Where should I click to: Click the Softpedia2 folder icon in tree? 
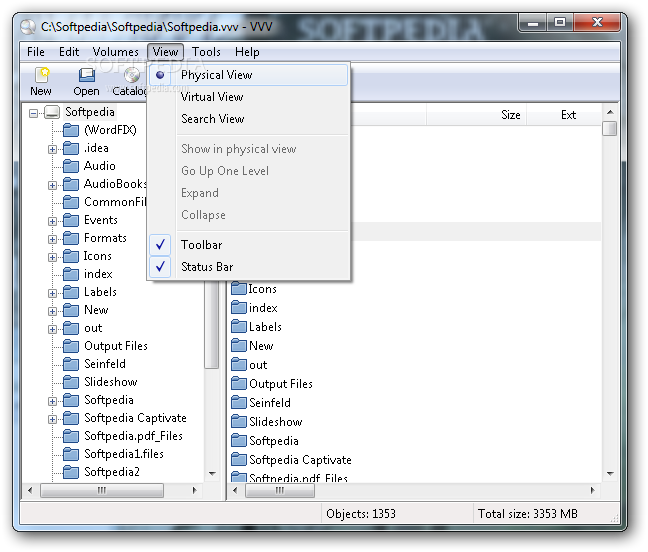(x=71, y=472)
